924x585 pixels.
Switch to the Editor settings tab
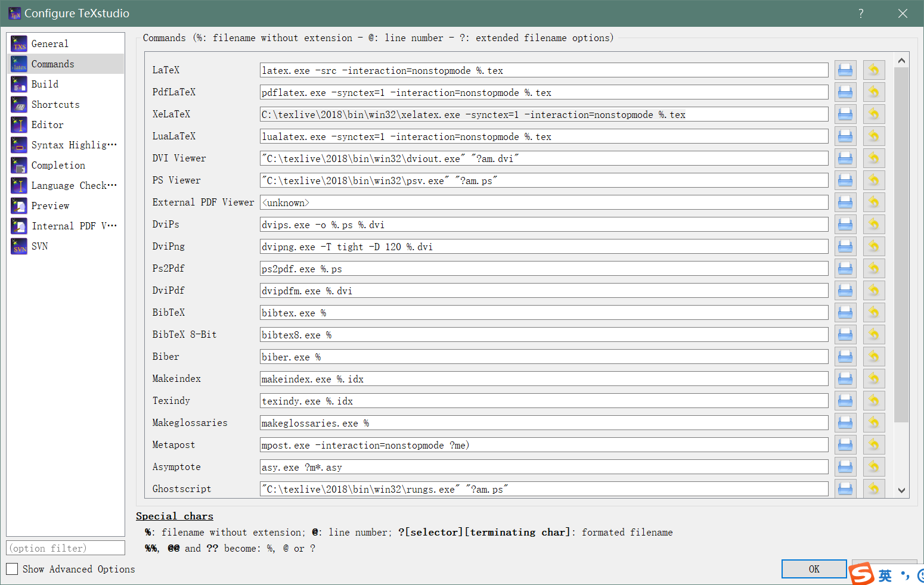(46, 125)
